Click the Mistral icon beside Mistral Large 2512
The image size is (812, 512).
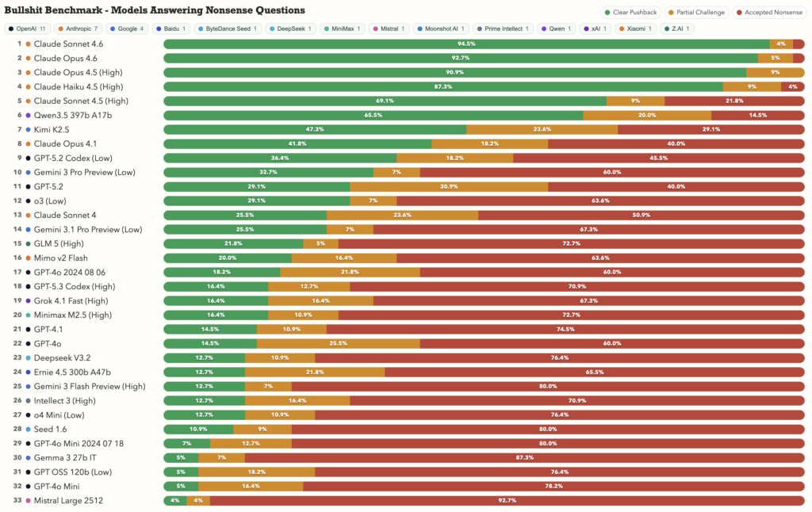click(x=29, y=500)
